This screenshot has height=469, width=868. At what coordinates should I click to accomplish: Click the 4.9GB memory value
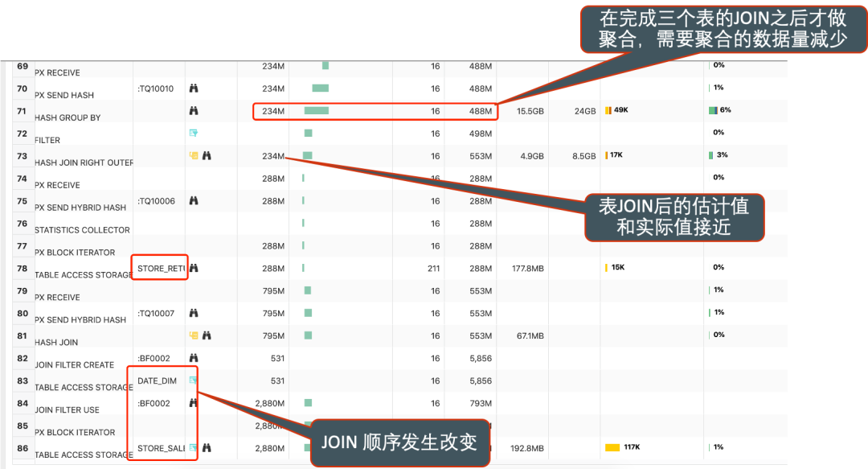tap(532, 156)
